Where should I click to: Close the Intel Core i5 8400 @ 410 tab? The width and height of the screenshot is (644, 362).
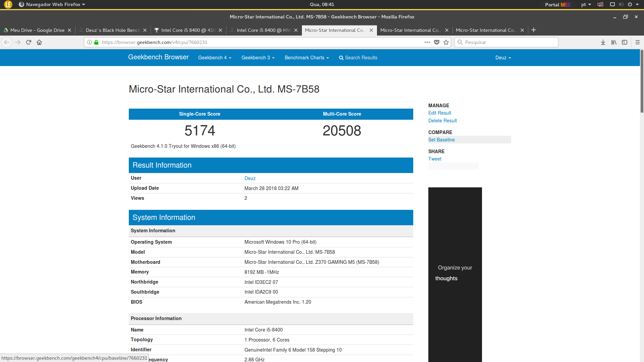click(x=220, y=30)
